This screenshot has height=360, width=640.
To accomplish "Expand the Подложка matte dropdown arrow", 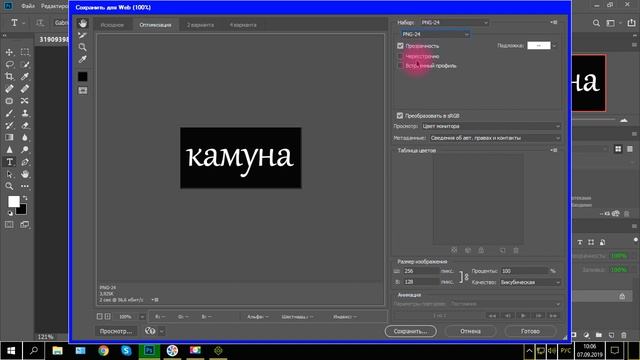I will (x=554, y=46).
